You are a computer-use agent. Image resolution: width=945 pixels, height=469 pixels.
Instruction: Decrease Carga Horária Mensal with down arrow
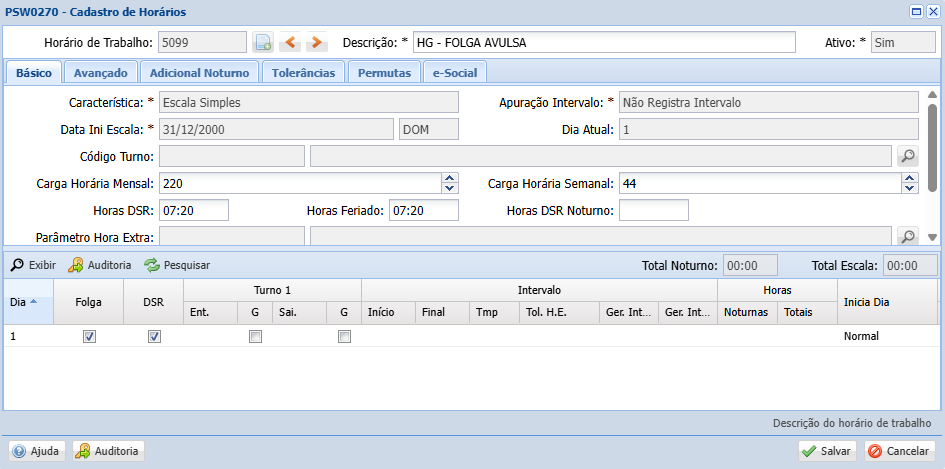point(449,188)
